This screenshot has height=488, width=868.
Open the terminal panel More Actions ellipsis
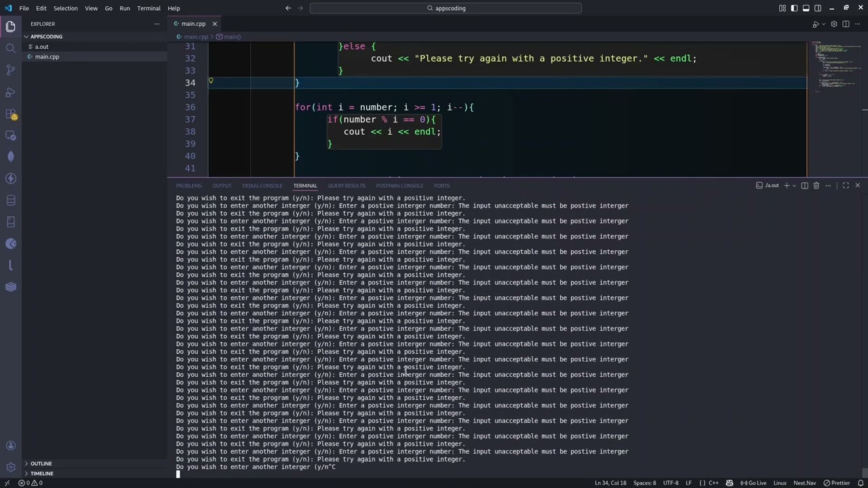[828, 185]
